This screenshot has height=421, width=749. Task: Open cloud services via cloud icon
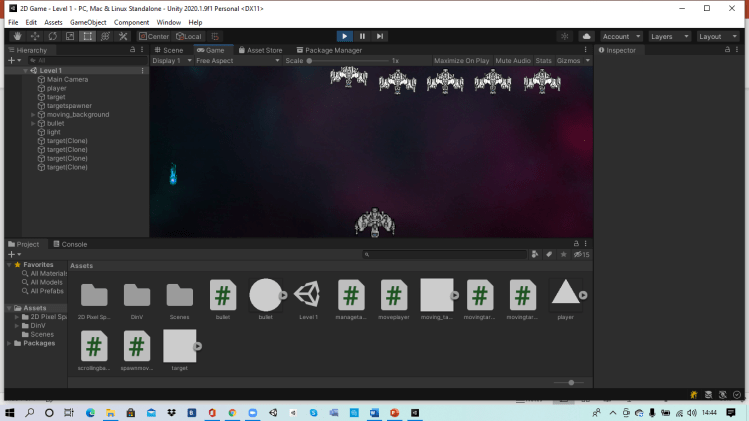586,36
